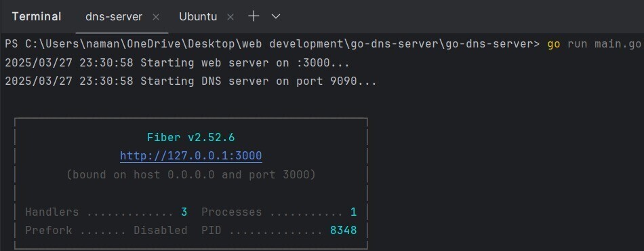
Task: Click the PID value 8348
Action: [344, 231]
